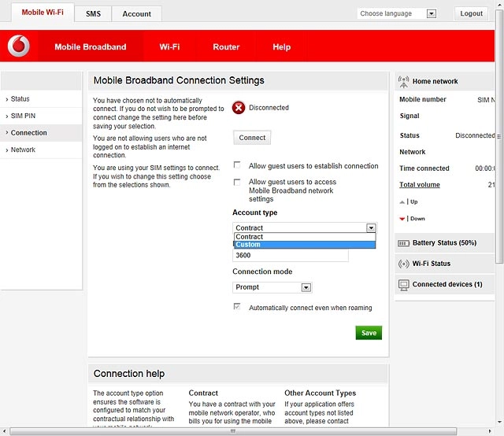
Task: Expand the Connected devices (1) panel
Action: click(x=444, y=285)
